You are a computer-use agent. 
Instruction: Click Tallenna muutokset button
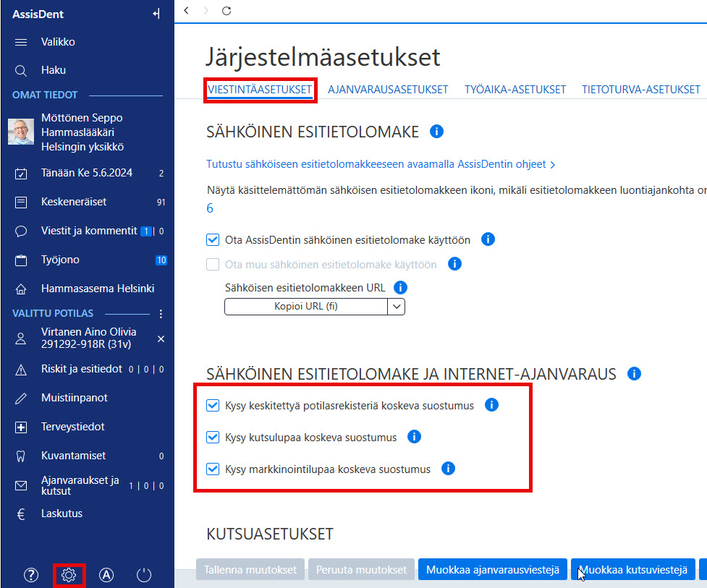(x=250, y=570)
